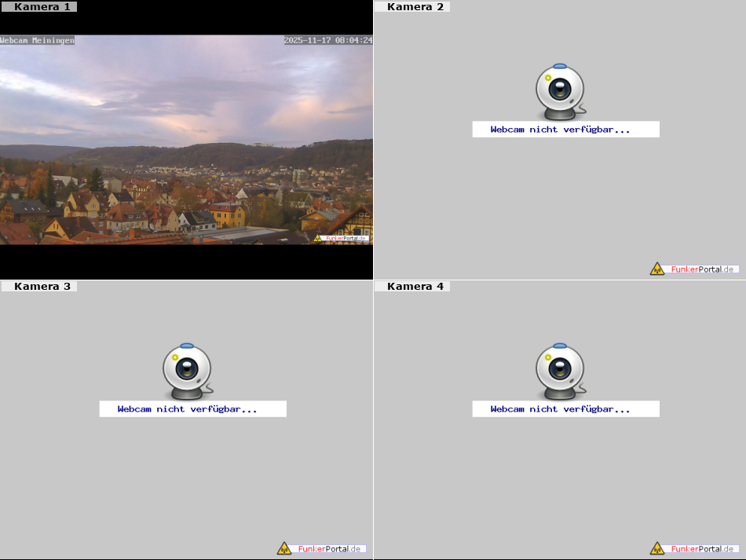Click FunkerPortal watermark on the Meiningen image
This screenshot has height=560, width=746.
pos(342,237)
